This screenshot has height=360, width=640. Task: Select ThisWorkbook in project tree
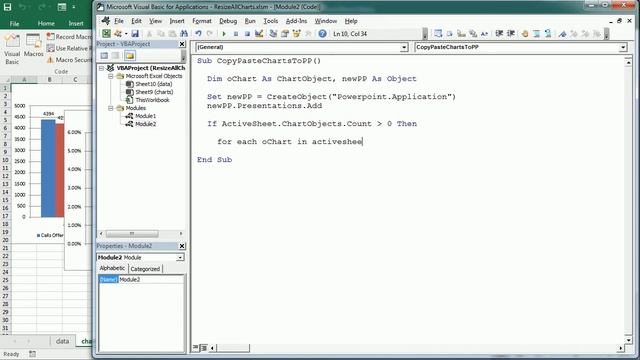point(152,100)
